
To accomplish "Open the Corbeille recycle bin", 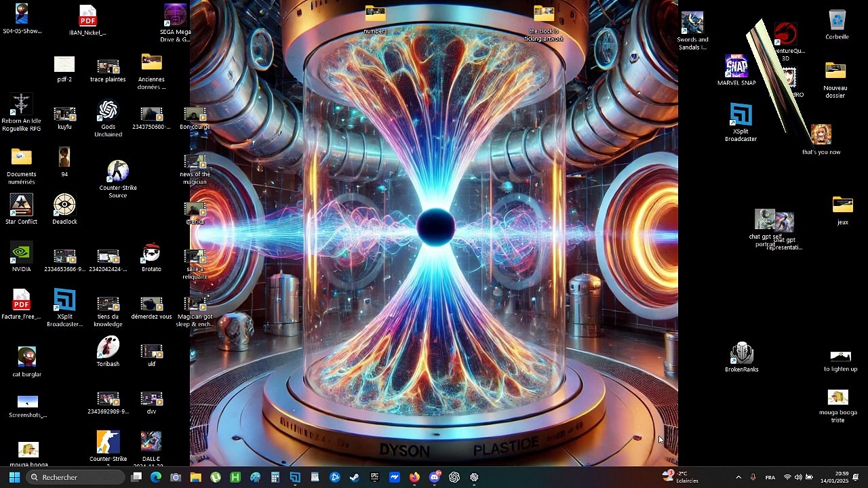I will pos(837,25).
